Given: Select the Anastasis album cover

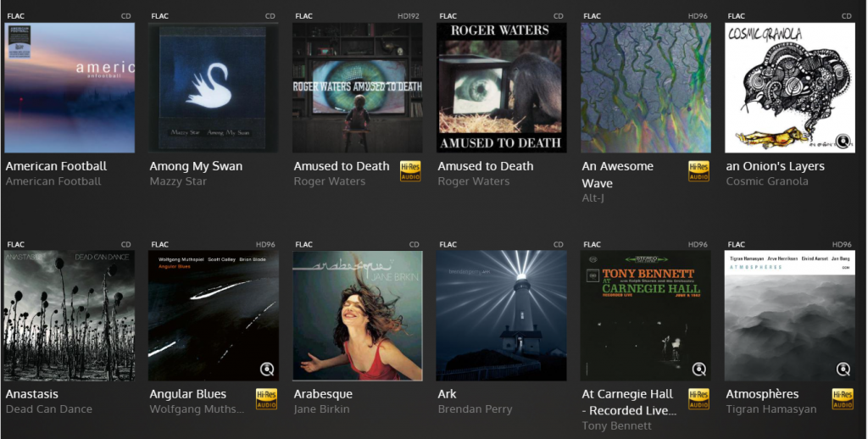Looking at the screenshot, I should (70, 315).
